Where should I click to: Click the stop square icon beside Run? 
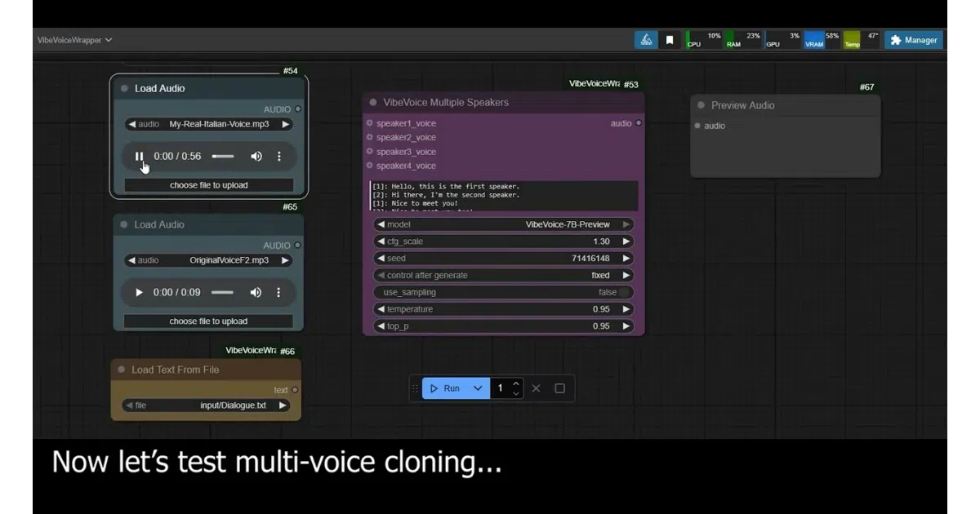(x=559, y=388)
